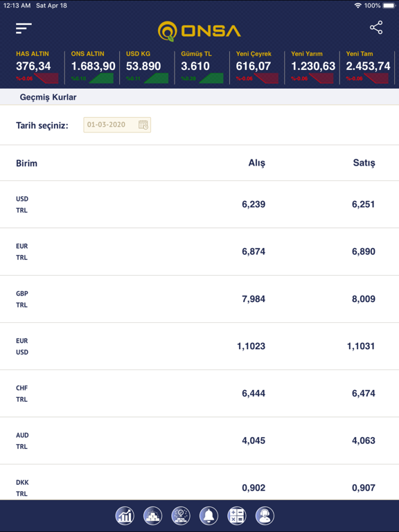Select the GBP TRL row
Screen dimensions: 399x532
199,299
